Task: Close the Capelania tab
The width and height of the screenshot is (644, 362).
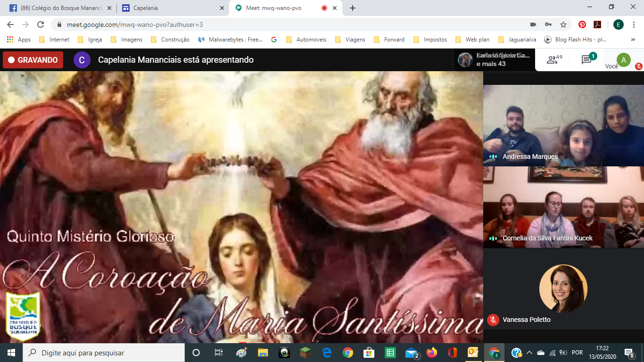Action: pyautogui.click(x=221, y=8)
